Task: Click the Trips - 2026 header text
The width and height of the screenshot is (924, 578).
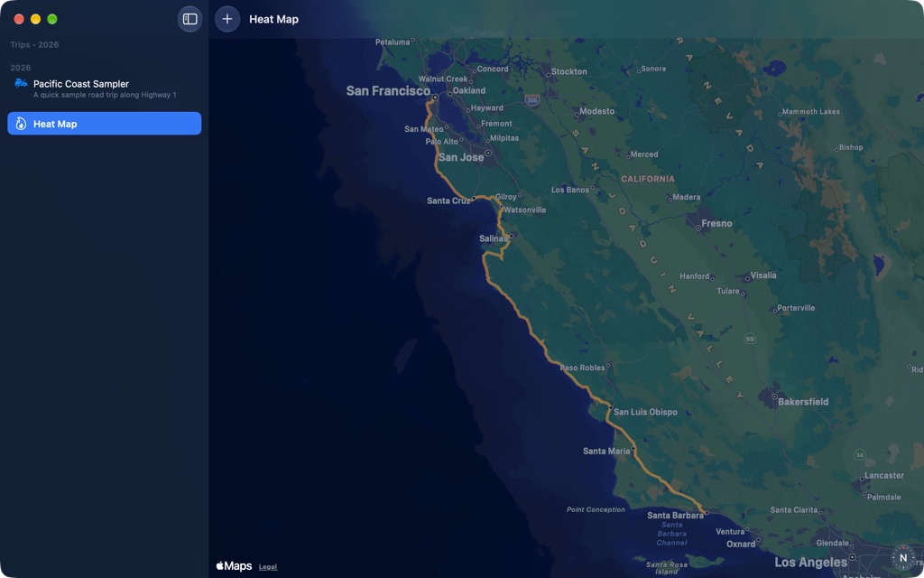Action: coord(35,45)
